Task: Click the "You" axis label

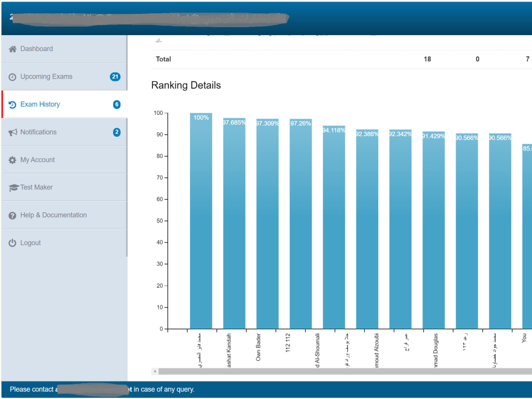Action: 524,338
